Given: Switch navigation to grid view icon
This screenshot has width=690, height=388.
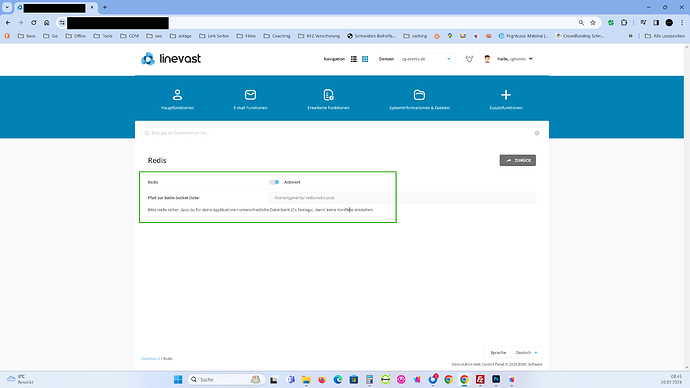Looking at the screenshot, I should 365,59.
